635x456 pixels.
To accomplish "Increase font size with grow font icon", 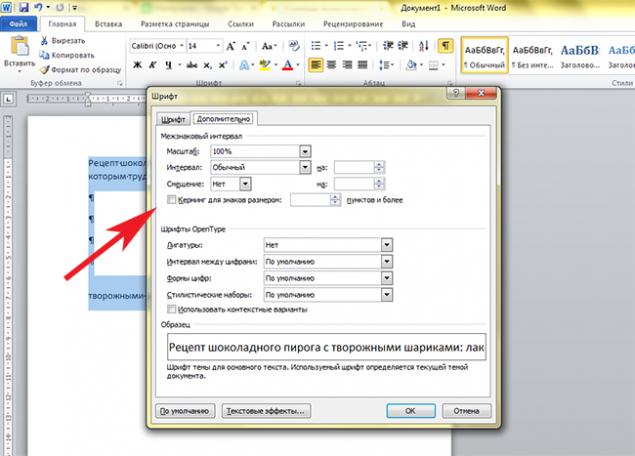I will coord(230,46).
